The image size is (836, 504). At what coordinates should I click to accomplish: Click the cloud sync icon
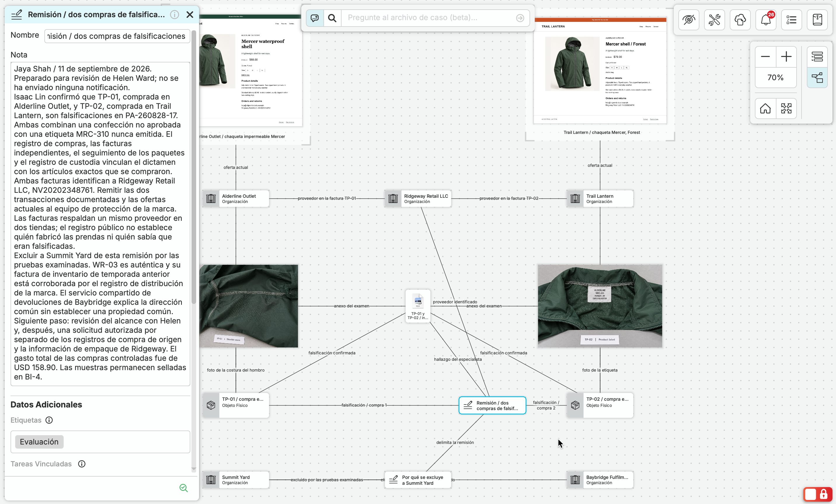740,20
